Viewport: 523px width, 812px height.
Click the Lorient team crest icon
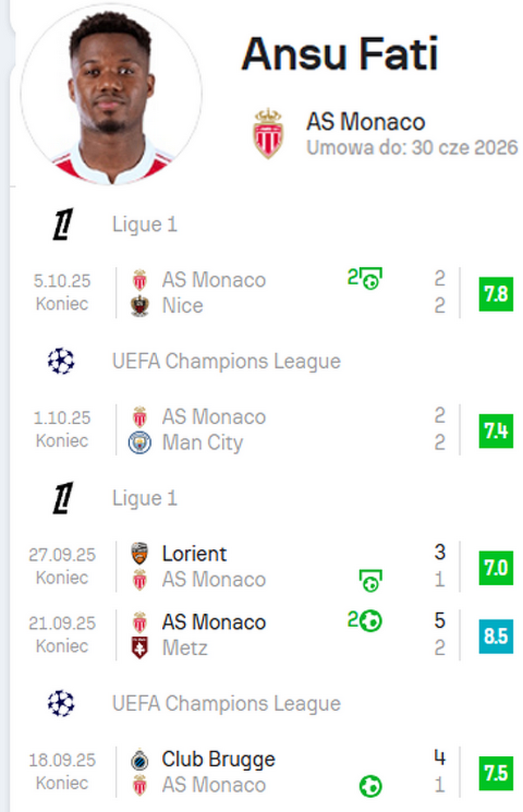point(139,554)
